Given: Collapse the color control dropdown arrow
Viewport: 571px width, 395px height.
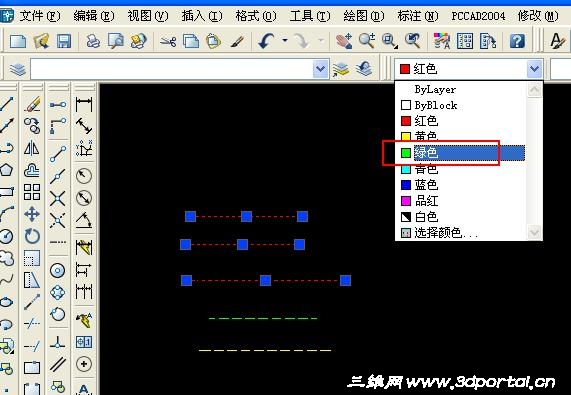Looking at the screenshot, I should point(534,69).
